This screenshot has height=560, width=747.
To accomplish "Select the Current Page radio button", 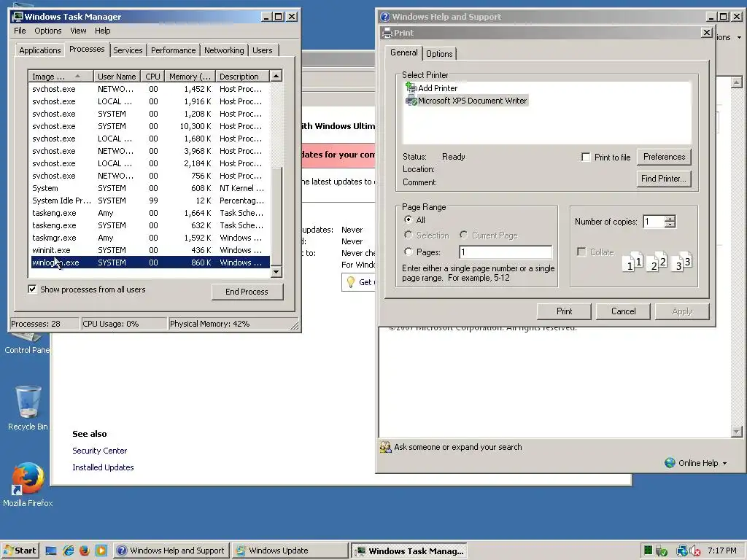I will (463, 235).
